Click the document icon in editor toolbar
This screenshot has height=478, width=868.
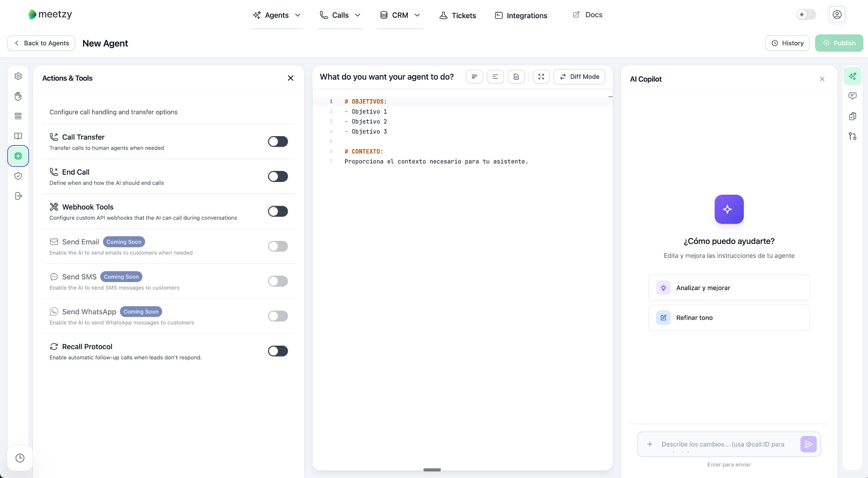pos(516,77)
